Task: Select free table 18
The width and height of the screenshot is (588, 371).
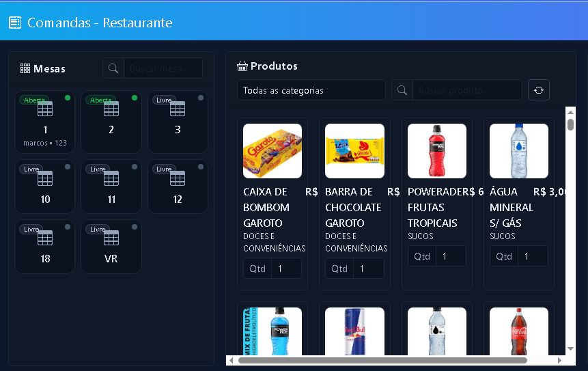Action: point(45,247)
